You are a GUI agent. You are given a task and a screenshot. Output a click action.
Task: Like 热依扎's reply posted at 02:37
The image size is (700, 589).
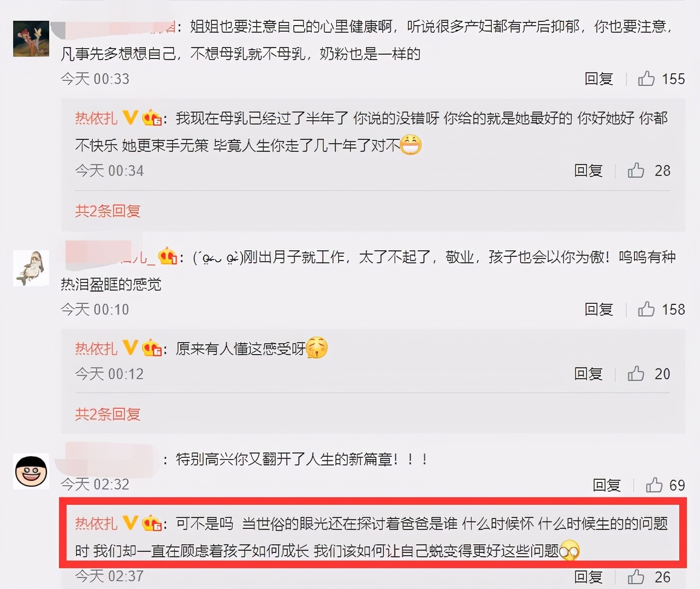pyautogui.click(x=636, y=576)
